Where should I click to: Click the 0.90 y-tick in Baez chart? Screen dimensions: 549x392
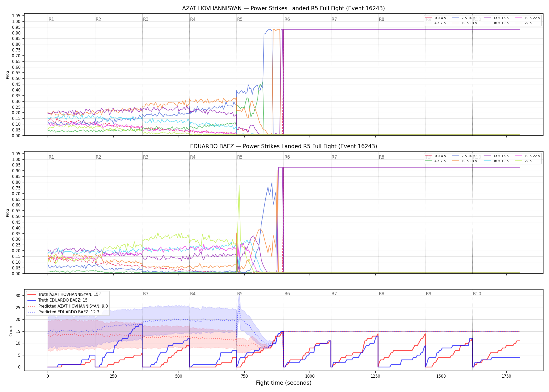point(16,171)
